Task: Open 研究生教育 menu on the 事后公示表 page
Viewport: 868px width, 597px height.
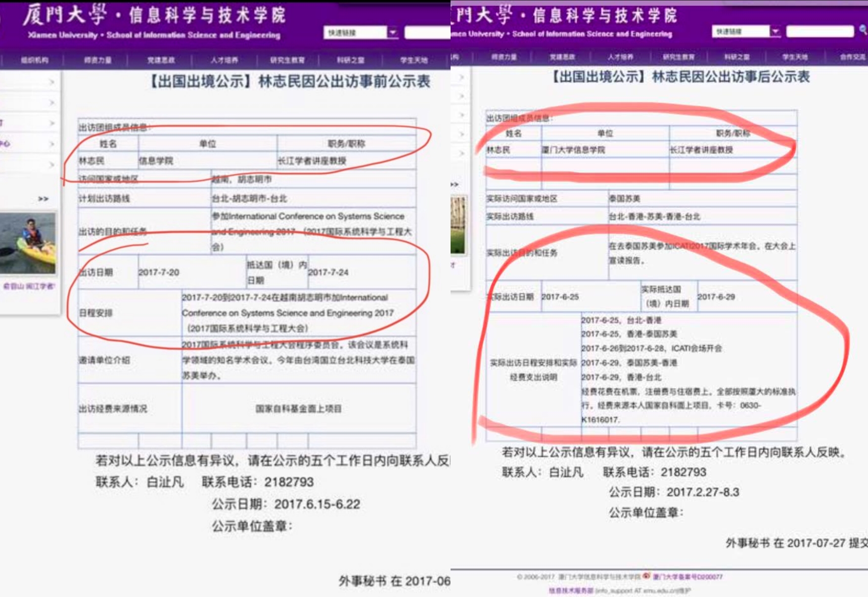Action: coord(679,57)
